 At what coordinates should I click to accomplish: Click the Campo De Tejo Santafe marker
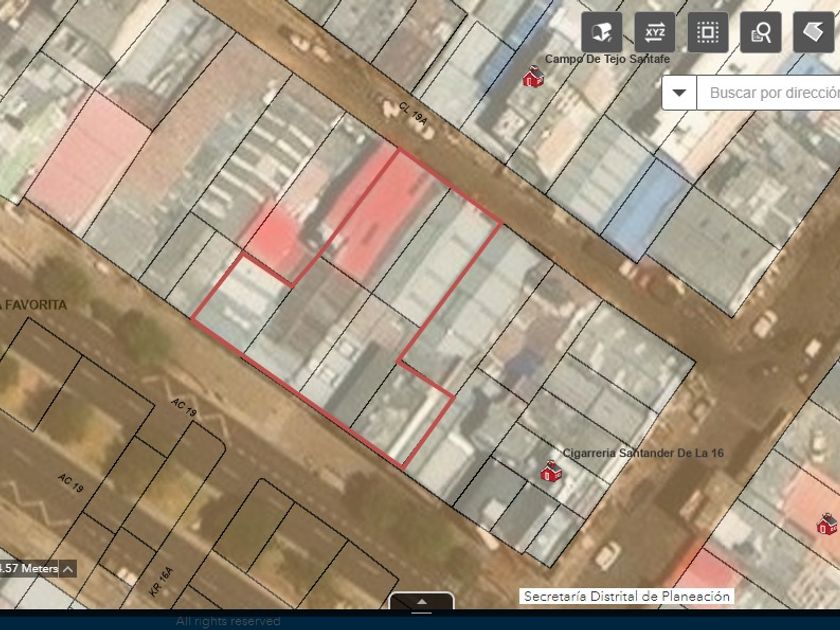click(533, 77)
